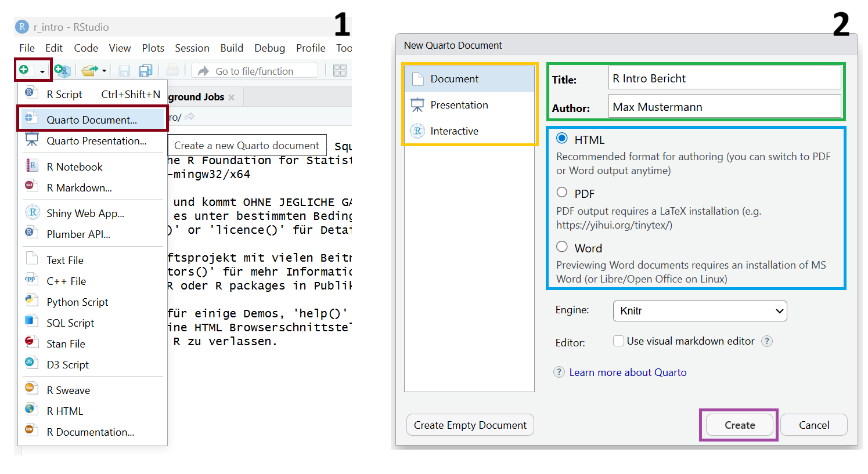Open the Code menu
The image size is (868, 474).
pos(86,48)
